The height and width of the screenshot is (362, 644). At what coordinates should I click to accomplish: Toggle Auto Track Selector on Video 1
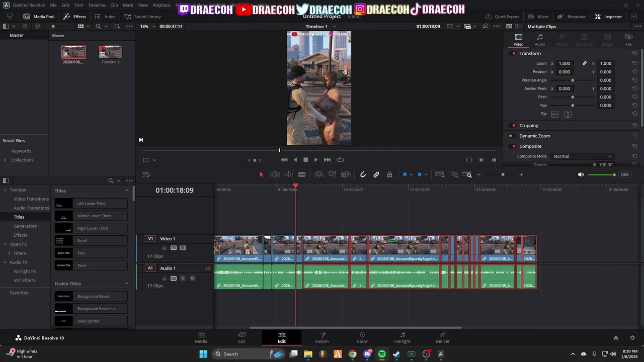tap(174, 248)
